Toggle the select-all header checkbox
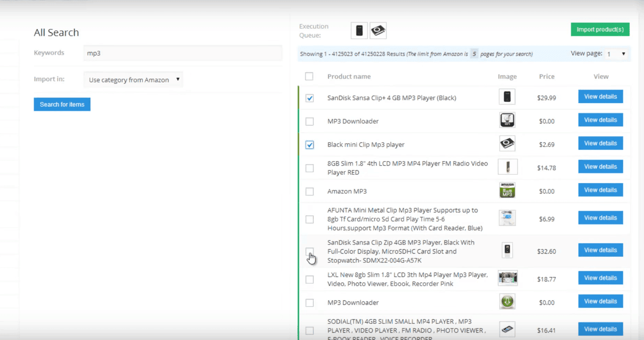 pos(309,76)
